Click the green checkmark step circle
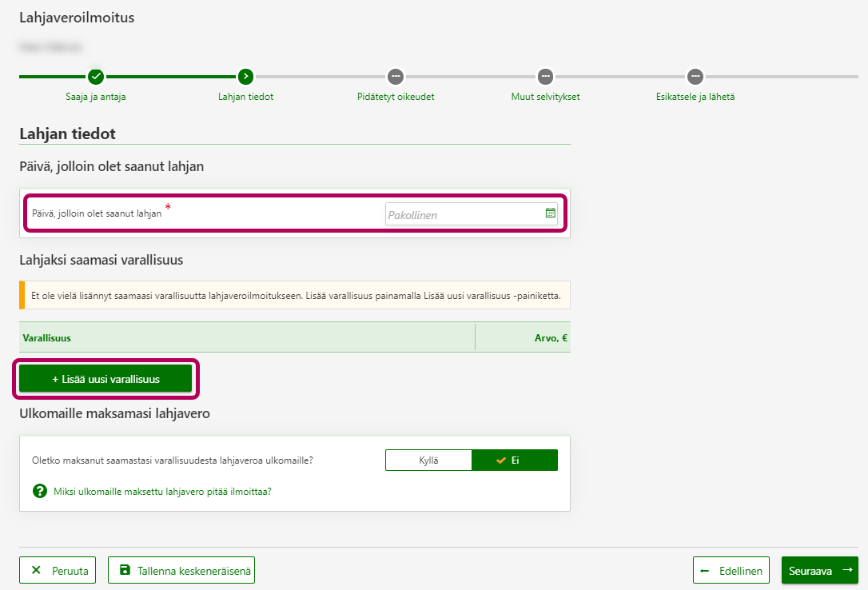This screenshot has width=868, height=590. pos(96,77)
